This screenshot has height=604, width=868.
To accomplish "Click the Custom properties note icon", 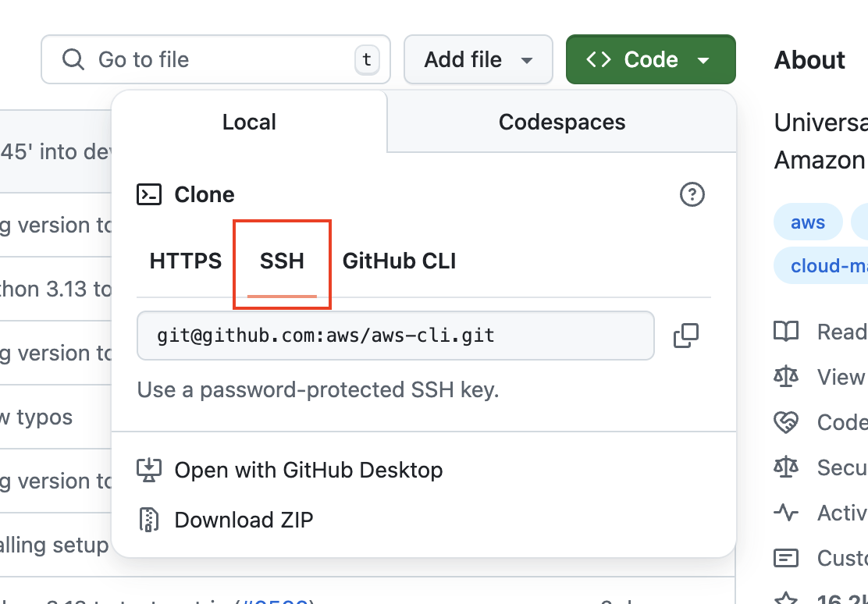I will pyautogui.click(x=786, y=558).
